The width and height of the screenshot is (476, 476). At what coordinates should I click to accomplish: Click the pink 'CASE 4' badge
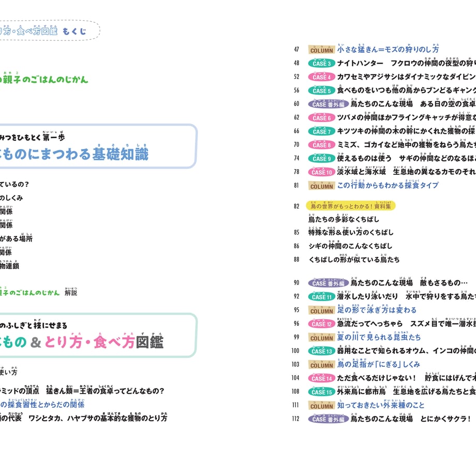[321, 77]
